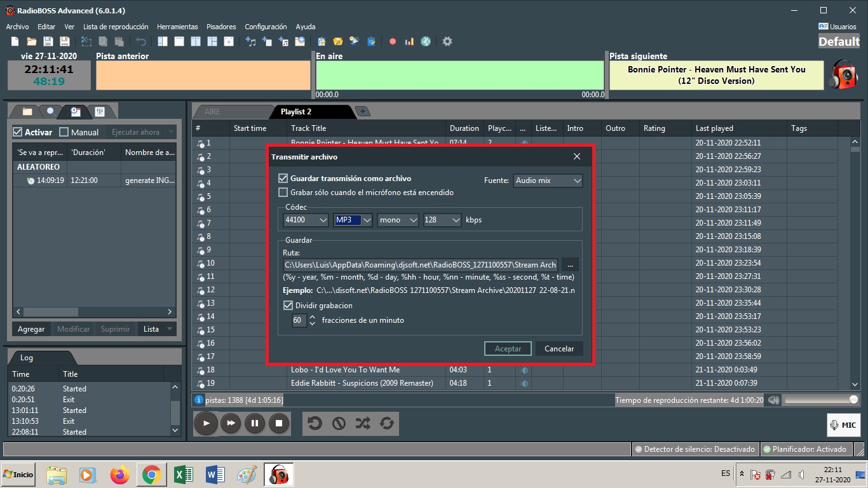
Task: Click the Add folder icon with plus sign
Action: pyautogui.click(x=299, y=41)
